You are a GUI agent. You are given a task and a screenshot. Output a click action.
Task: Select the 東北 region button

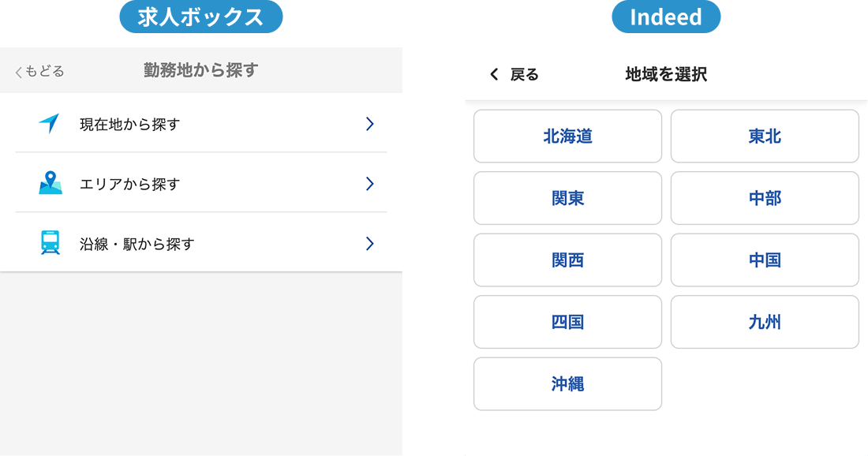765,136
